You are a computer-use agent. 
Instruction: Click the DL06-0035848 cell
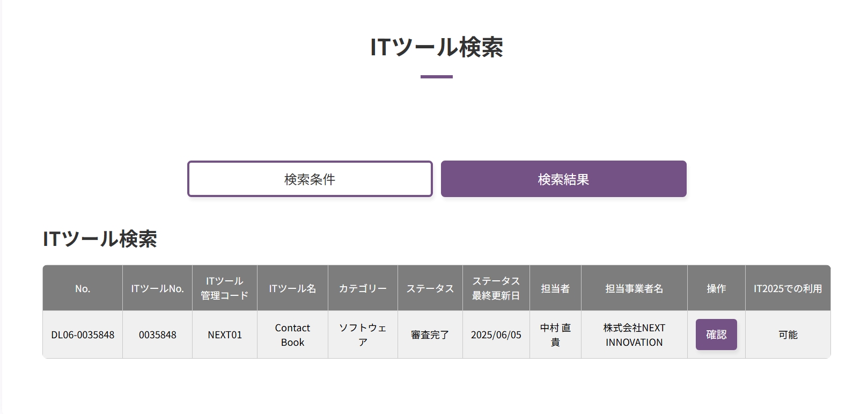[83, 335]
